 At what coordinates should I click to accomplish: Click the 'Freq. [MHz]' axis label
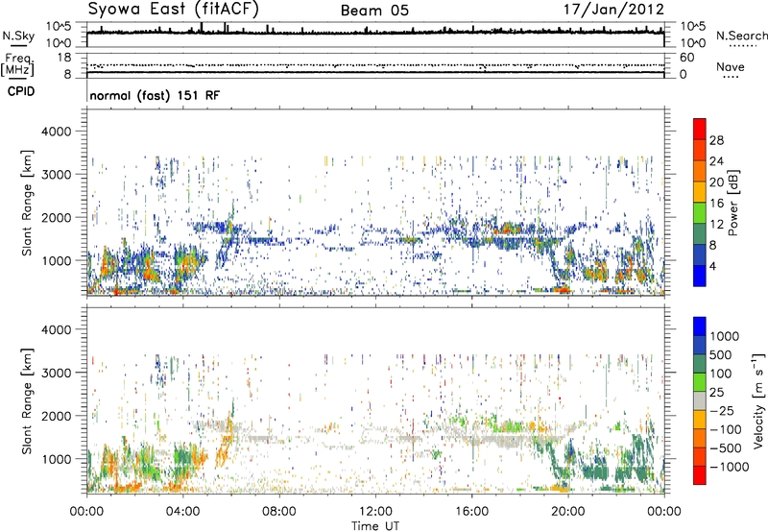(17, 65)
